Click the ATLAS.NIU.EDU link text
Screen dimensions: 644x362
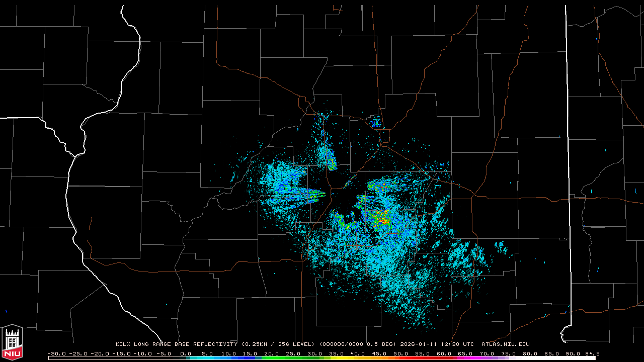[505, 344]
